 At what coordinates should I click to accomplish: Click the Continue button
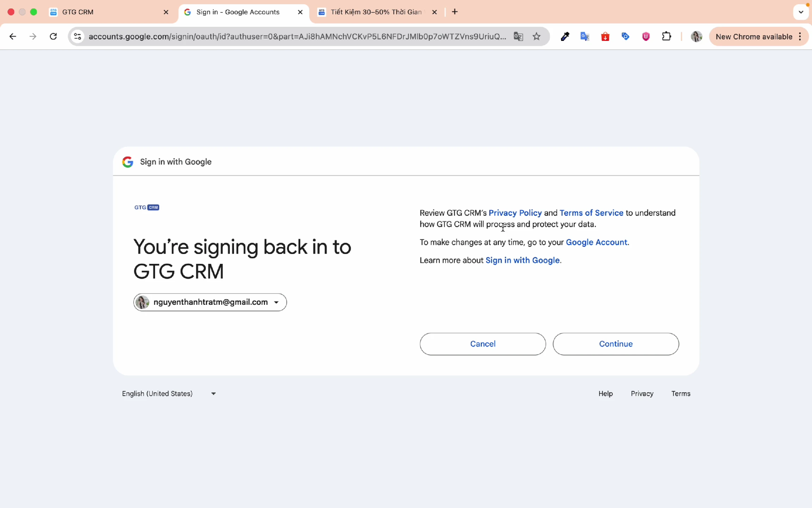coord(616,344)
